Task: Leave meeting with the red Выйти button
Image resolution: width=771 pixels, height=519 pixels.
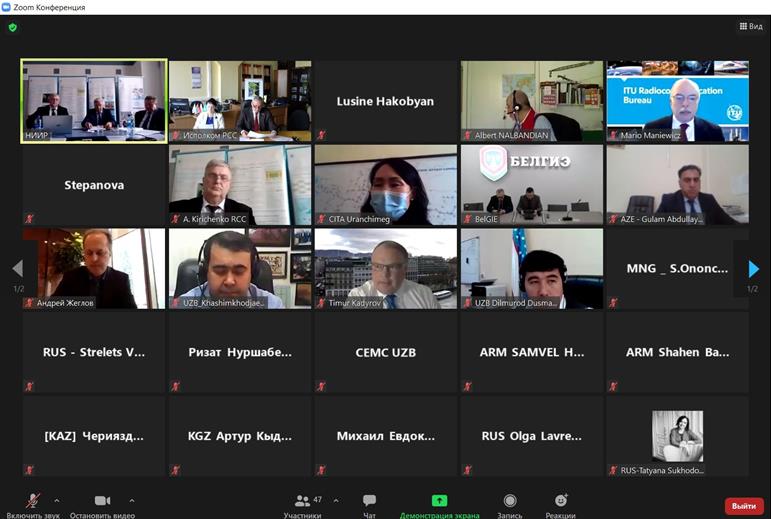Action: [x=744, y=506]
